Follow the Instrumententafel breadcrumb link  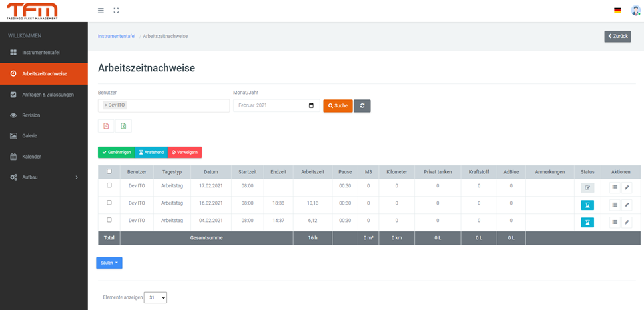[x=117, y=36]
